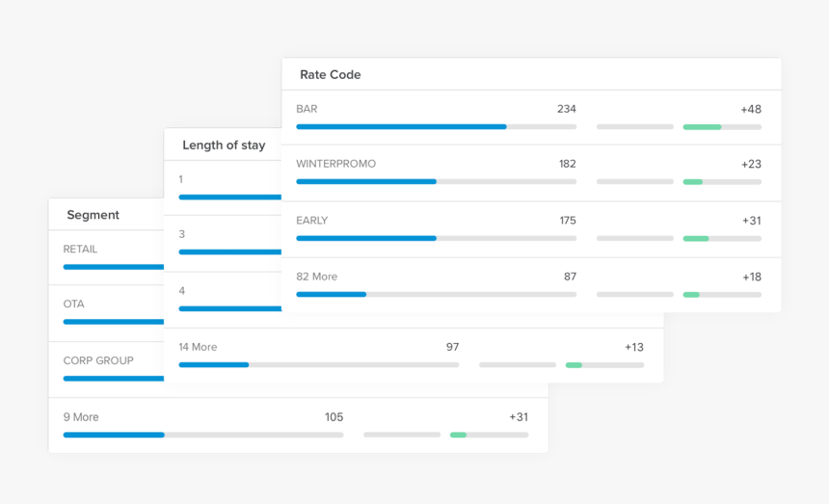Click the blue BAR progress bar
Viewport: 829px width, 504px height.
tap(400, 126)
